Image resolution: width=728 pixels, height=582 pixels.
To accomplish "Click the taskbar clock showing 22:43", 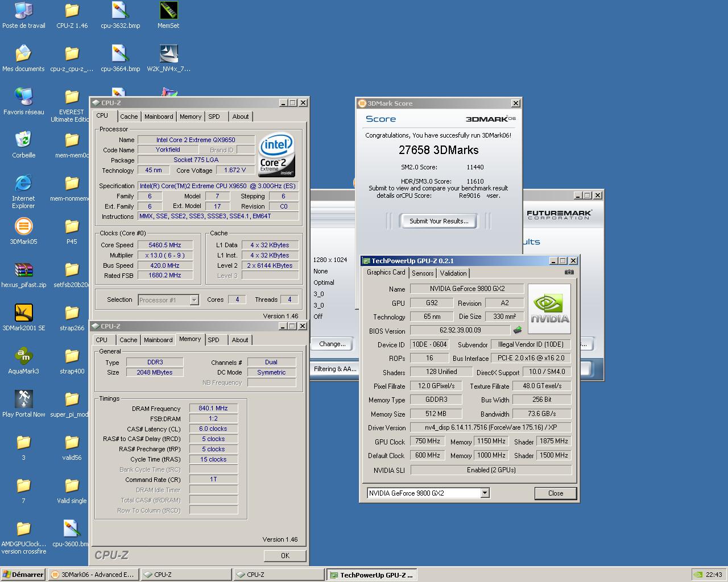I will 713,575.
